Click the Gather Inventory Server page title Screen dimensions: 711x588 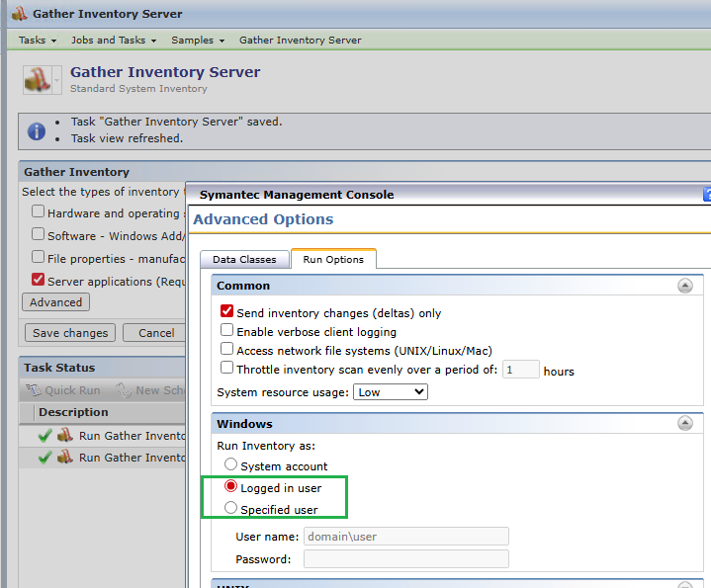coord(165,72)
